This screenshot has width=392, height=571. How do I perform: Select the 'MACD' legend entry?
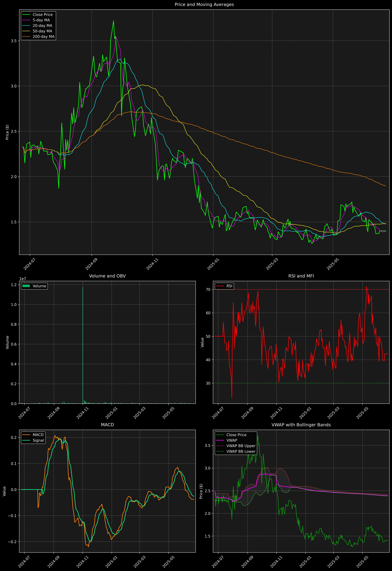38,435
